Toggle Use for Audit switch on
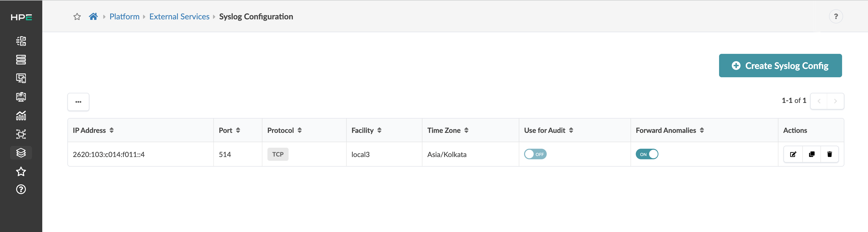 pos(535,154)
